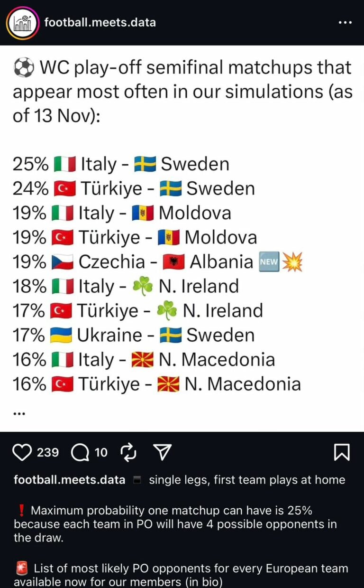View the 10 comments count
Viewport: 364px width, 588px height.
(x=101, y=453)
